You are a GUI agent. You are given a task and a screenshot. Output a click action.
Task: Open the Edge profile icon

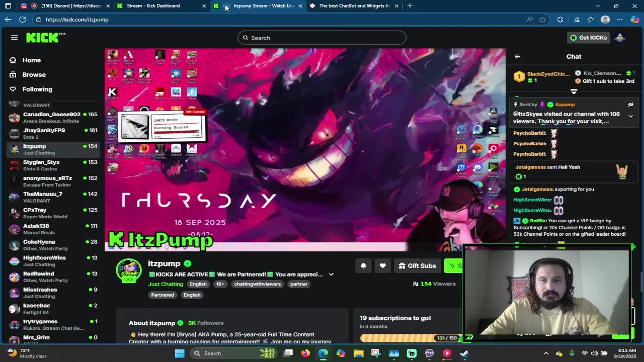click(605, 20)
